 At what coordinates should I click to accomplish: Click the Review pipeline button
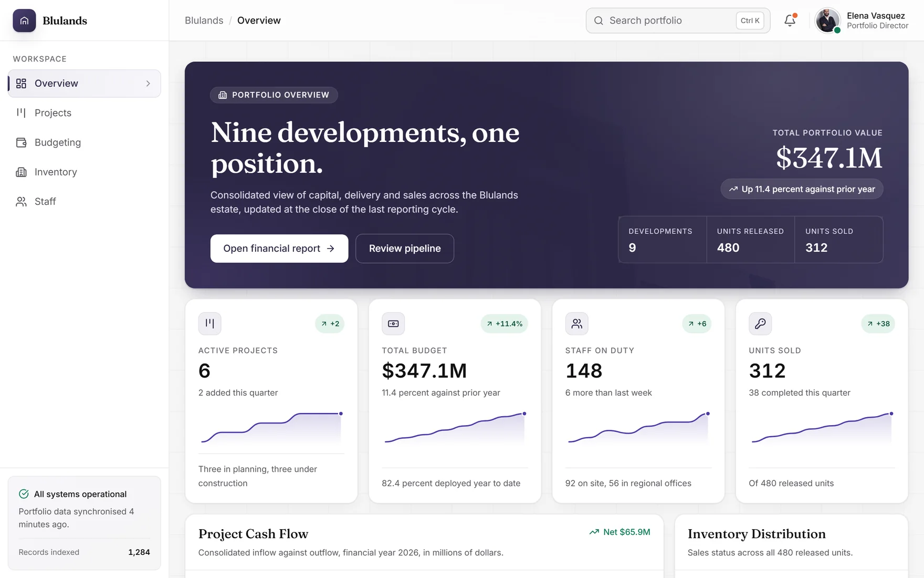coord(405,249)
